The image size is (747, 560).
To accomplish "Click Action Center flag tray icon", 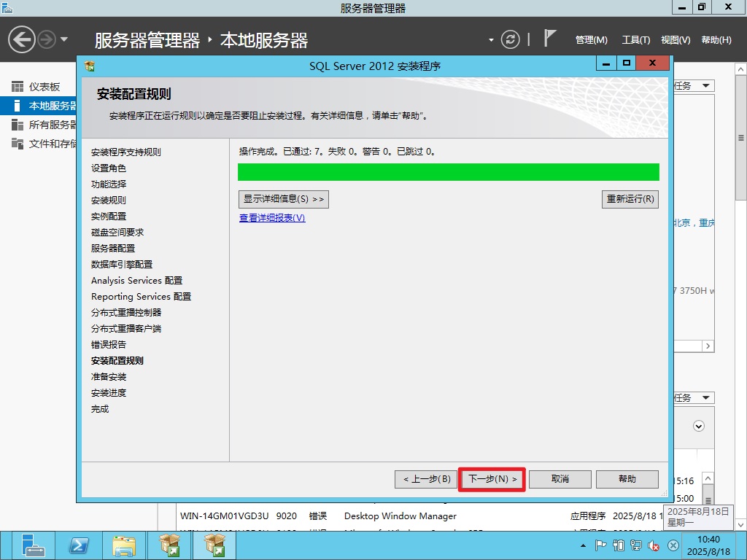I will point(601,545).
